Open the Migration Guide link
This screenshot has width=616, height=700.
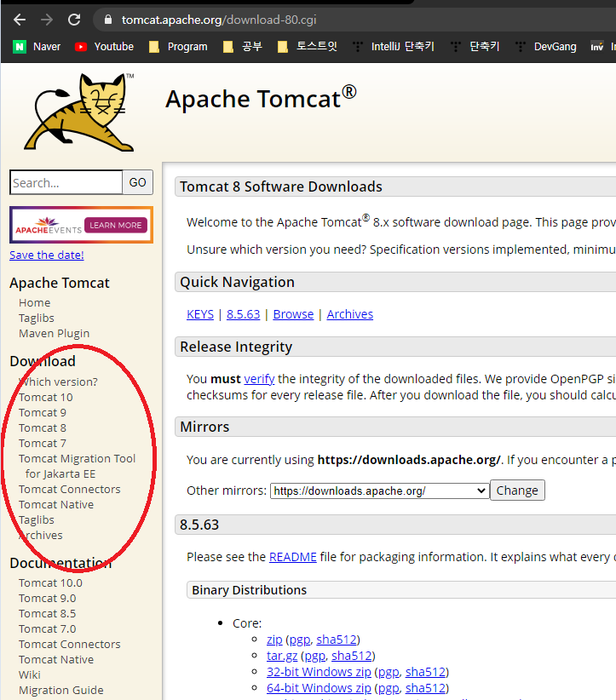click(61, 690)
